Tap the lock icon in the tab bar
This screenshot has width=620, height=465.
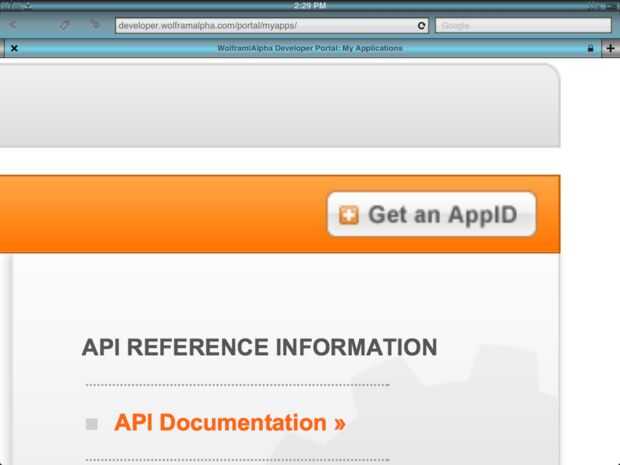coord(590,48)
